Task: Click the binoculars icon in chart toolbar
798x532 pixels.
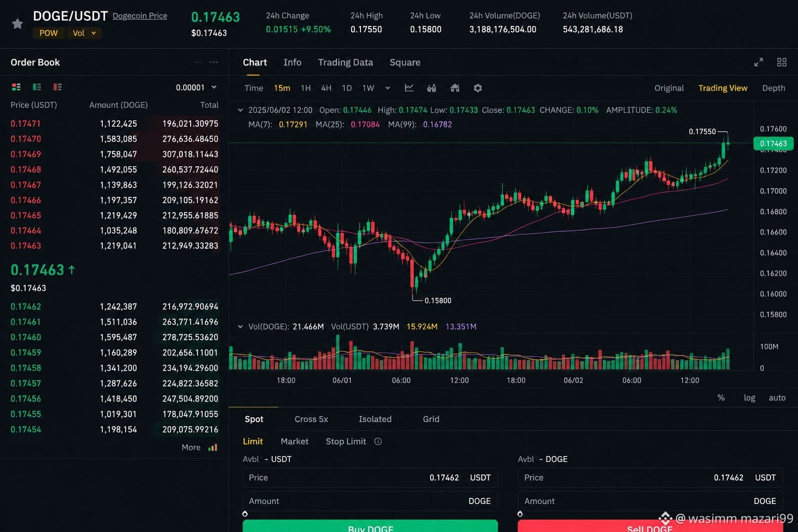Action: pyautogui.click(x=432, y=88)
